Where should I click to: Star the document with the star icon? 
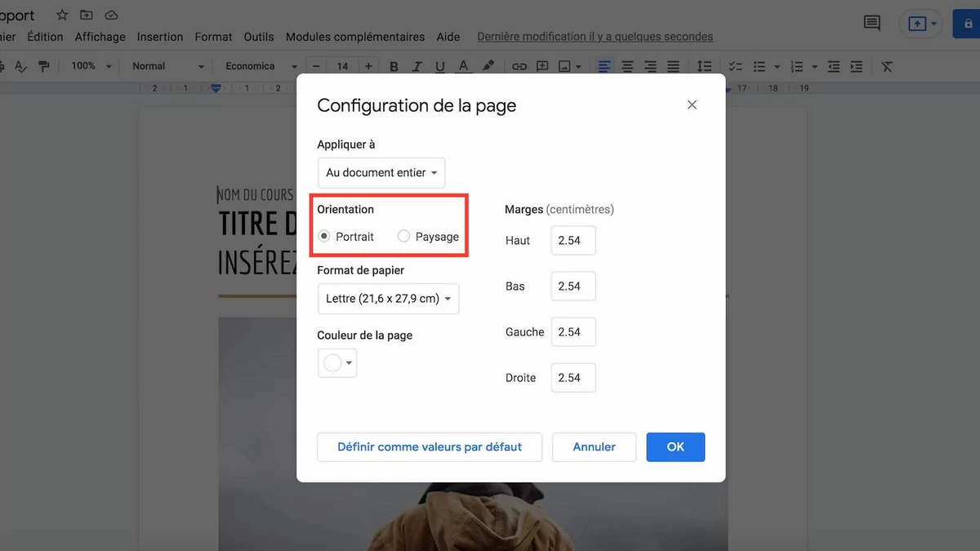tap(62, 15)
